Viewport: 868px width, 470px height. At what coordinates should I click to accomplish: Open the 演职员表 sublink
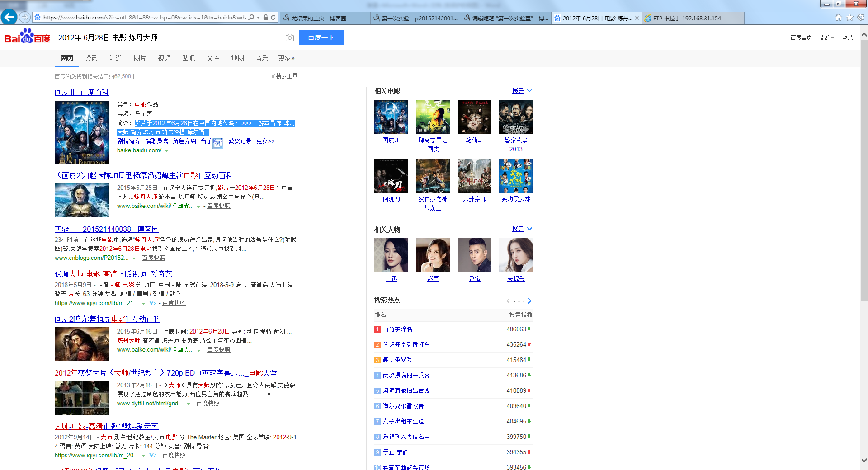(156, 141)
